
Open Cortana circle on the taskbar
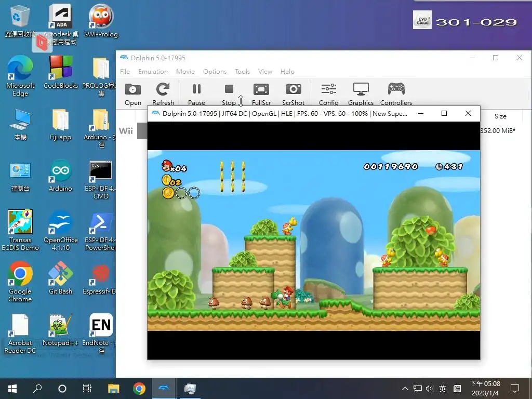coord(62,388)
